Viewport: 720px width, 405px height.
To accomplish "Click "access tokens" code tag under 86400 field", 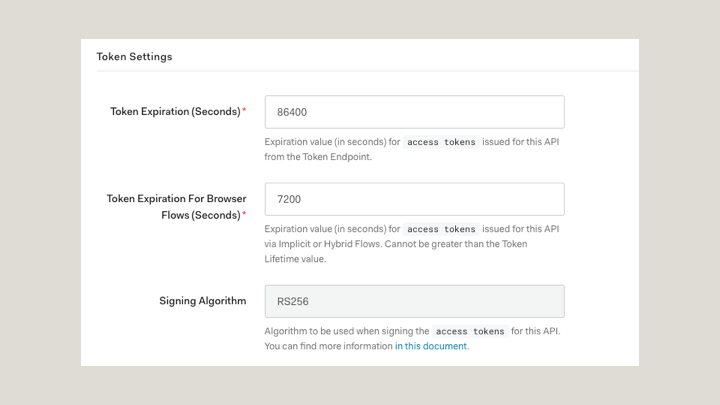I will (441, 143).
